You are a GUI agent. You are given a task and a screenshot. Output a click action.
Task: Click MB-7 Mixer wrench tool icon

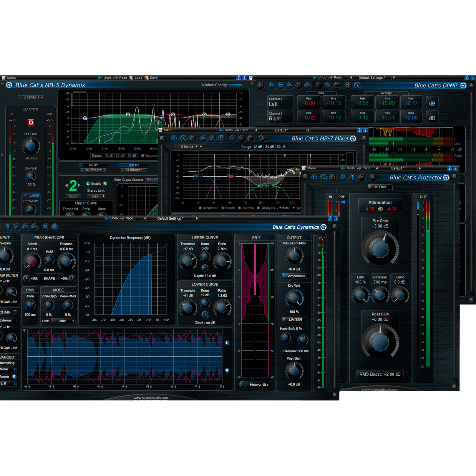click(x=262, y=138)
